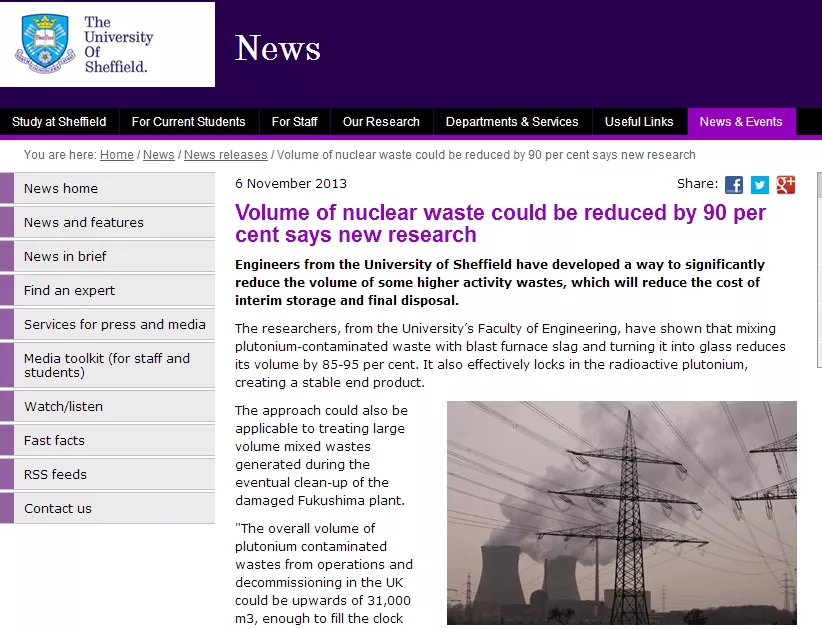Image resolution: width=822 pixels, height=629 pixels.
Task: Follow the Home breadcrumb link
Action: pyautogui.click(x=117, y=155)
